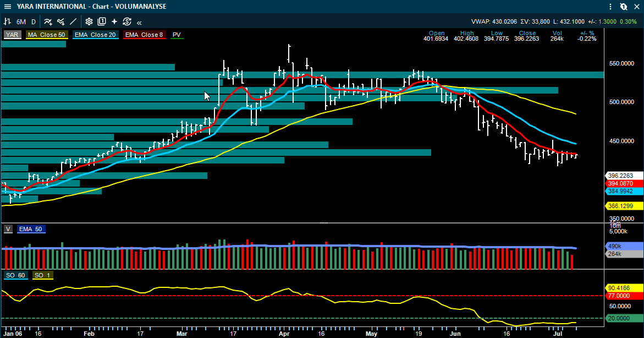The image size is (644, 338).
Task: Click the Vol 264k header value
Action: pos(557,39)
